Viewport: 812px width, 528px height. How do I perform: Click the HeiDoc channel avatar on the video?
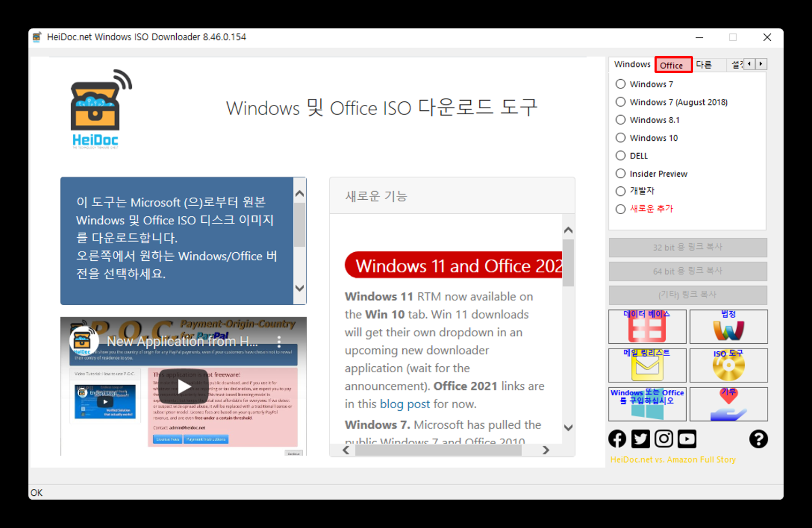(x=84, y=341)
